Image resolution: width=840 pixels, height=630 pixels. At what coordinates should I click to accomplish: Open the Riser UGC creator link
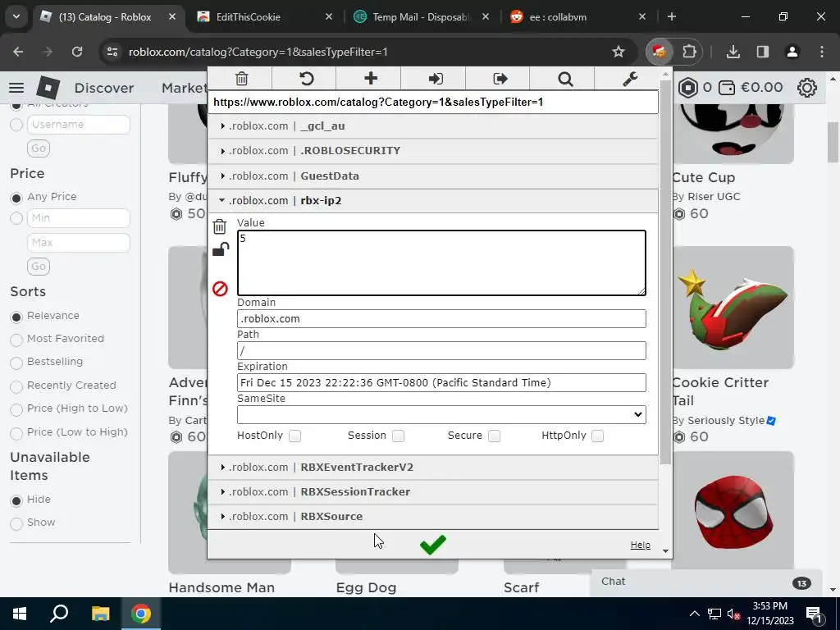714,197
